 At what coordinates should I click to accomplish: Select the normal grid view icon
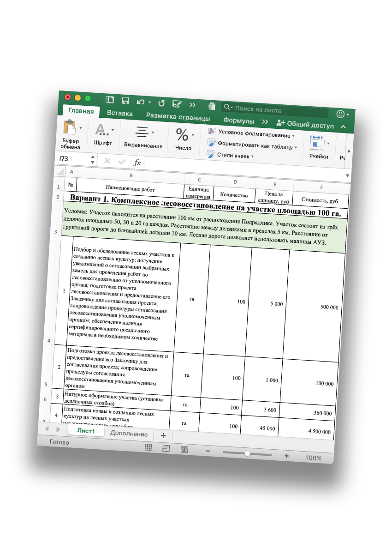tap(148, 446)
